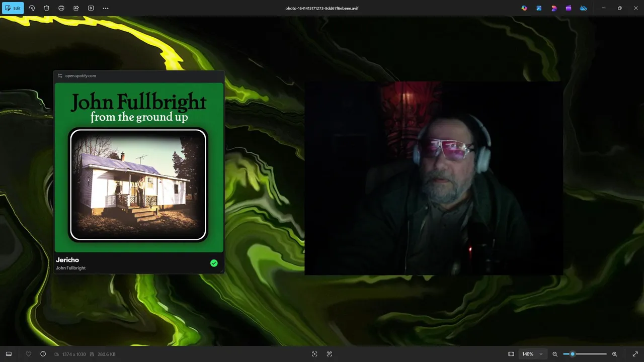Click the 280.6 KB file size text

point(107,354)
